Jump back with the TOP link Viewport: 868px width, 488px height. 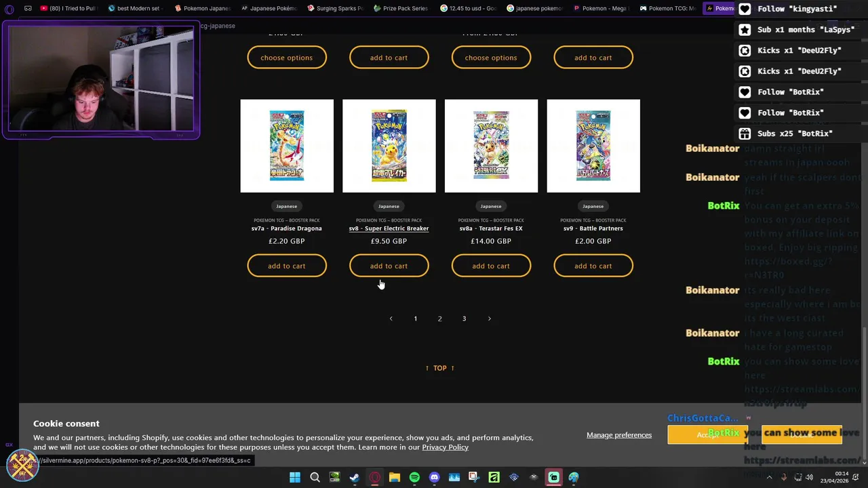(x=440, y=368)
